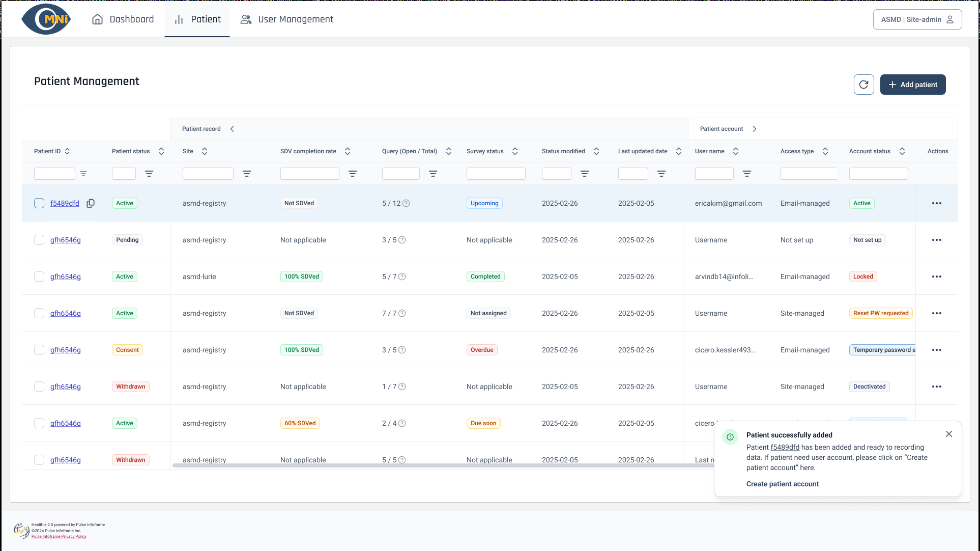Open the User Management tab
Viewport: 980px width, 551px height.
coord(287,19)
